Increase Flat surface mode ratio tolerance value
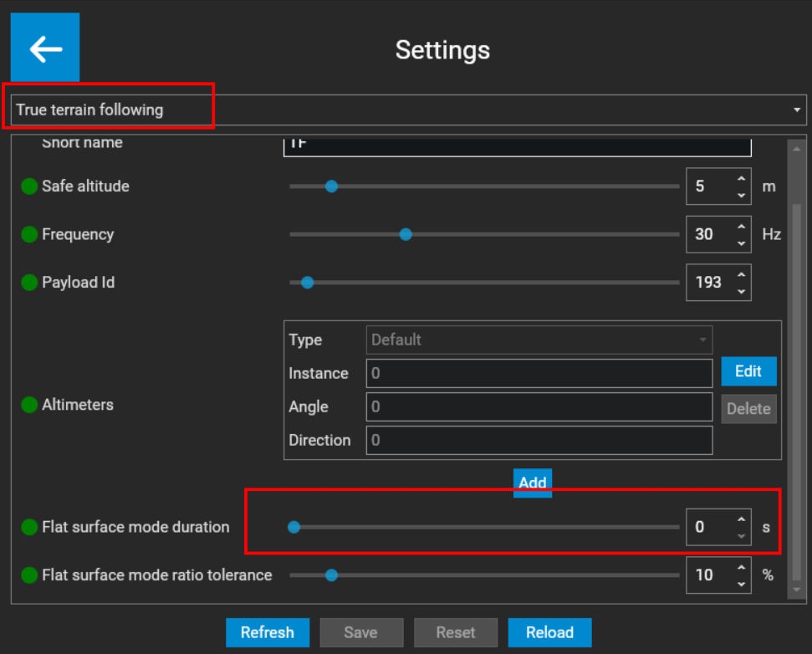 click(742, 567)
